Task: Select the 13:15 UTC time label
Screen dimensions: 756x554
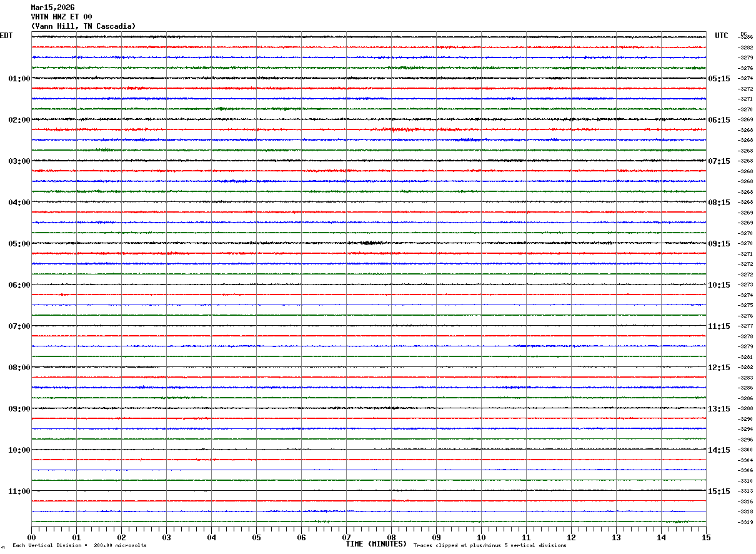Action: pos(719,409)
